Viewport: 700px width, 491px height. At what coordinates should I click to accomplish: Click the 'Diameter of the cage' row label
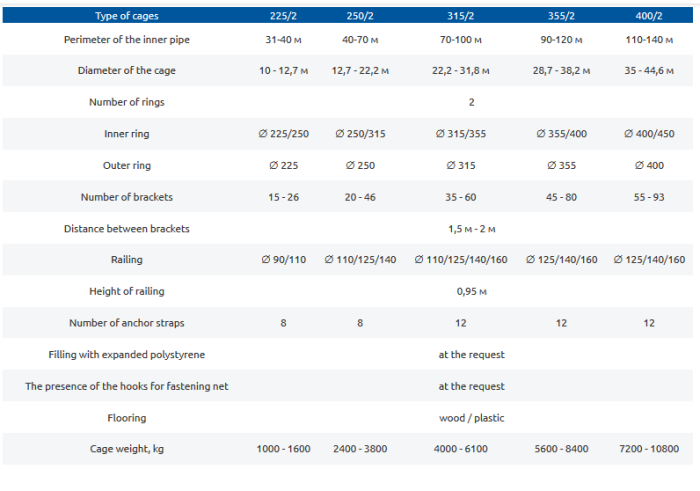tap(126, 71)
